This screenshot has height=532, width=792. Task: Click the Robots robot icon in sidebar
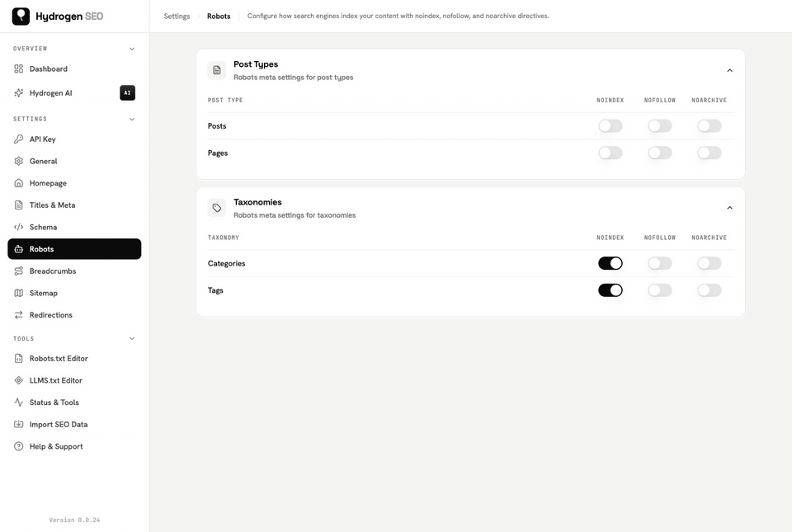click(19, 249)
